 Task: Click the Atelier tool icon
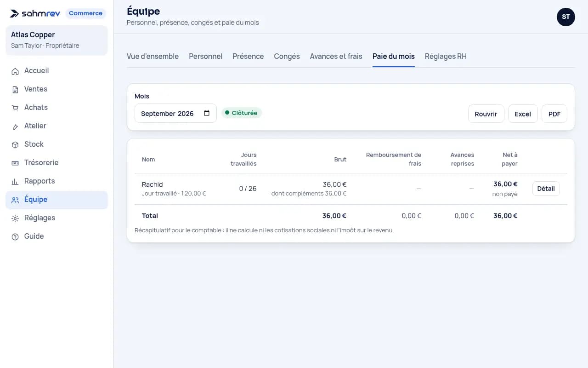[15, 126]
